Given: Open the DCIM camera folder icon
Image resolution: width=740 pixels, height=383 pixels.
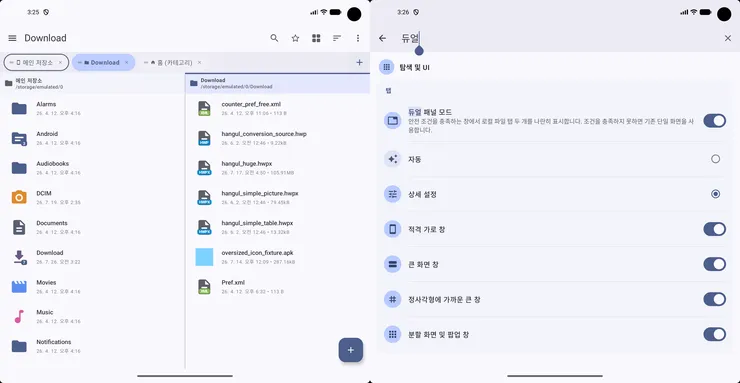Looking at the screenshot, I should click(19, 197).
